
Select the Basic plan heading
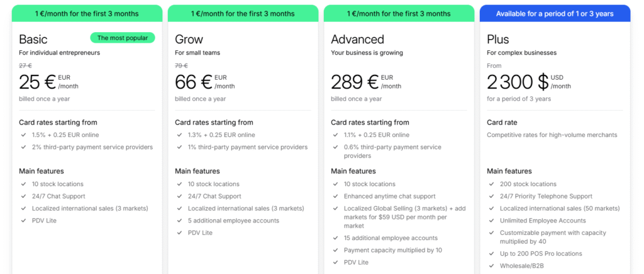[33, 40]
